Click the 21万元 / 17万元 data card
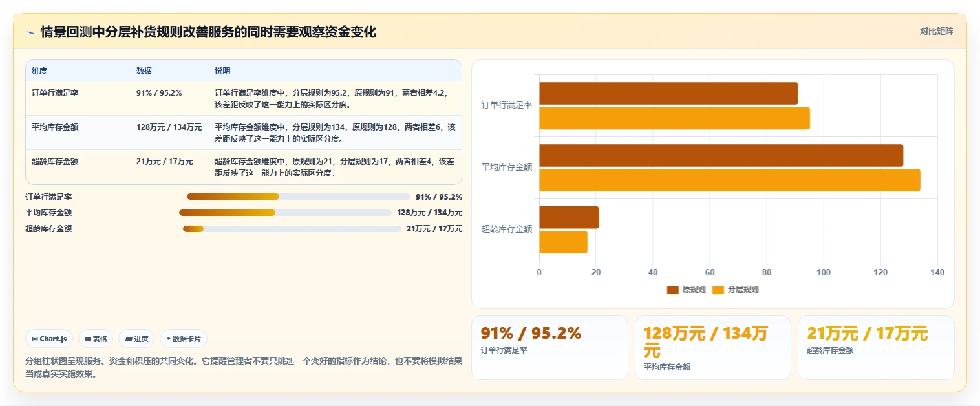 coord(876,348)
